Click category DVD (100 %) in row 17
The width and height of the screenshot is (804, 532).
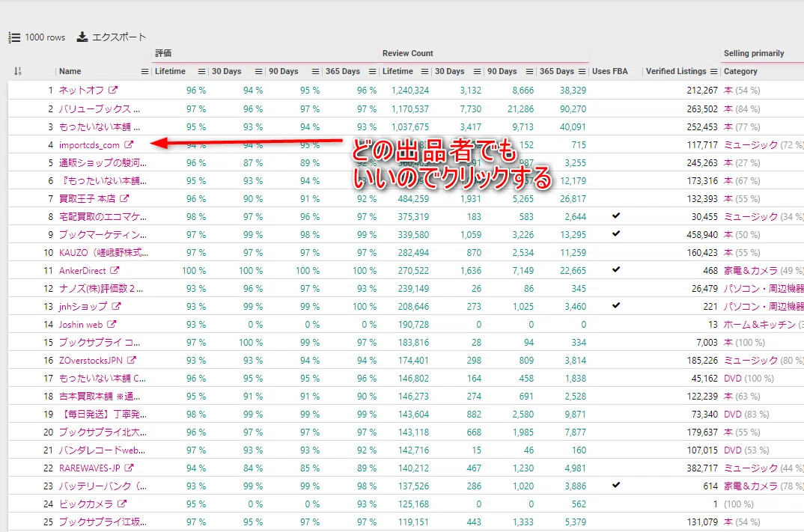click(x=749, y=379)
